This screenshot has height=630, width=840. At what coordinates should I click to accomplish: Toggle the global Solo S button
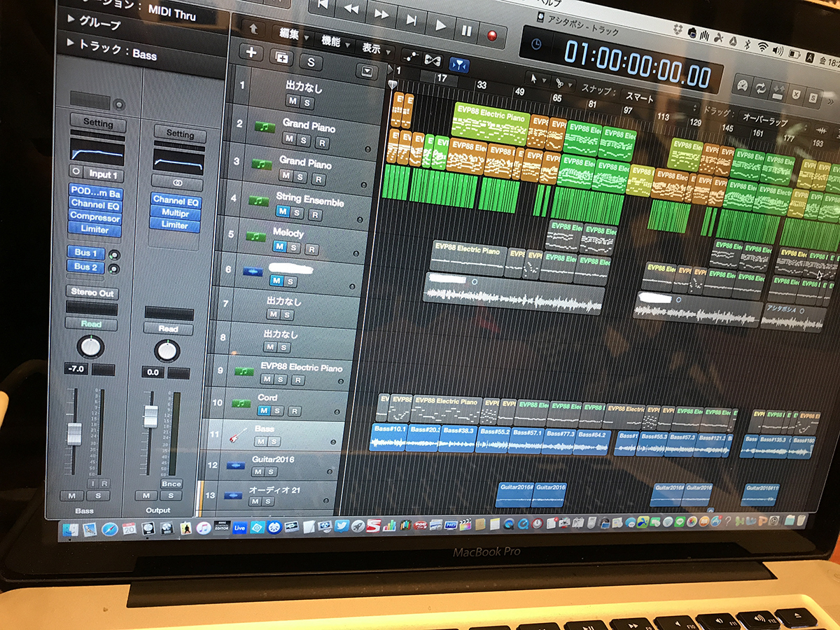[310, 61]
